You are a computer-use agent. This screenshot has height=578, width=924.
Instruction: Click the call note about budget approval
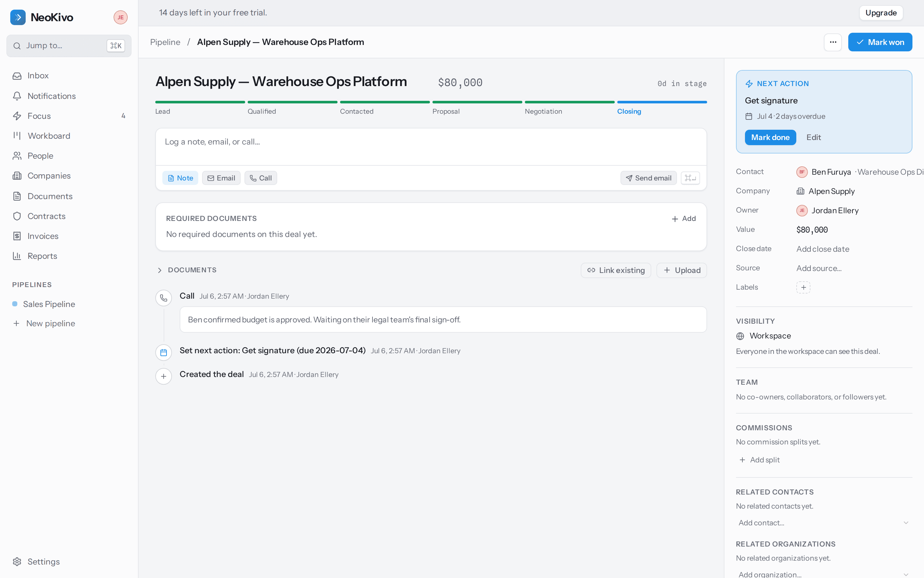click(443, 320)
